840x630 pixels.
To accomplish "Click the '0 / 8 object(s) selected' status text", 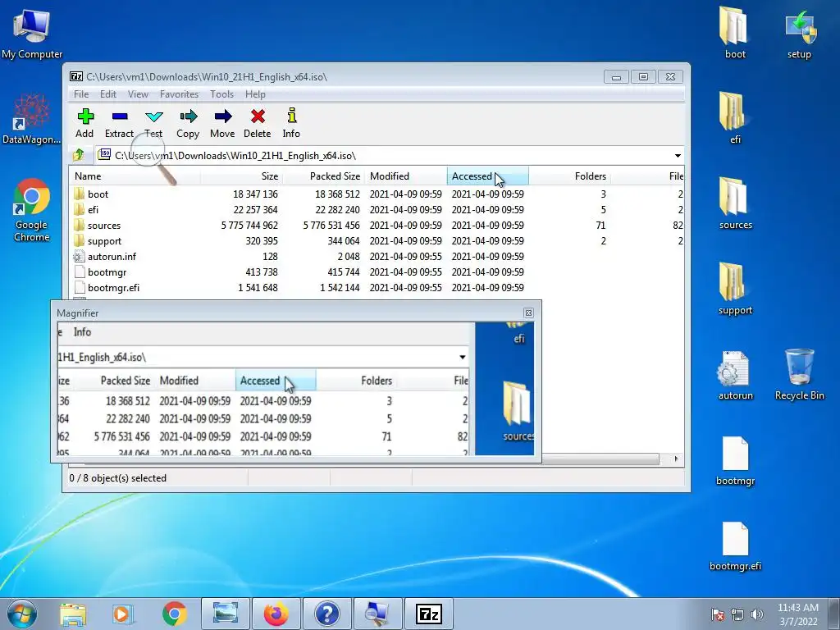I will [x=118, y=478].
